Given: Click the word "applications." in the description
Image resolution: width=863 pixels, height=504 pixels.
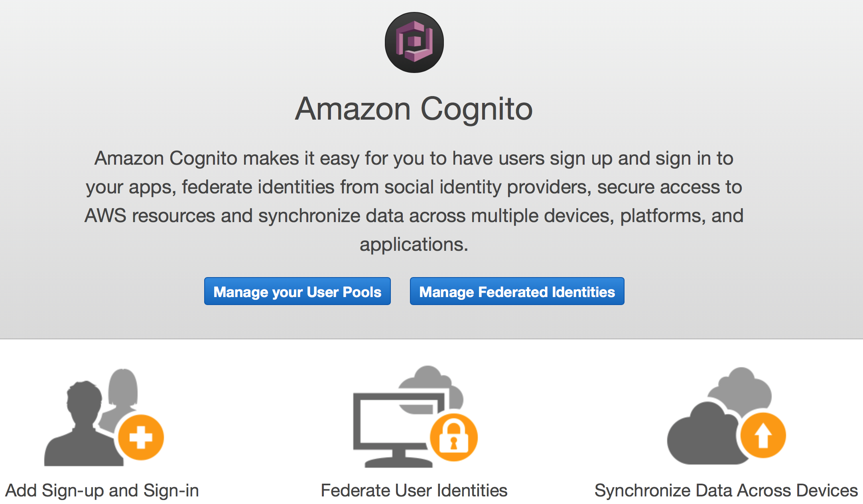Looking at the screenshot, I should (414, 244).
